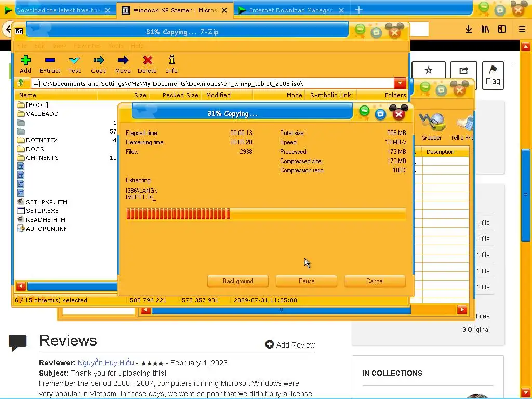
Task: Click the SETUP.EXE file icon
Action: [21, 211]
